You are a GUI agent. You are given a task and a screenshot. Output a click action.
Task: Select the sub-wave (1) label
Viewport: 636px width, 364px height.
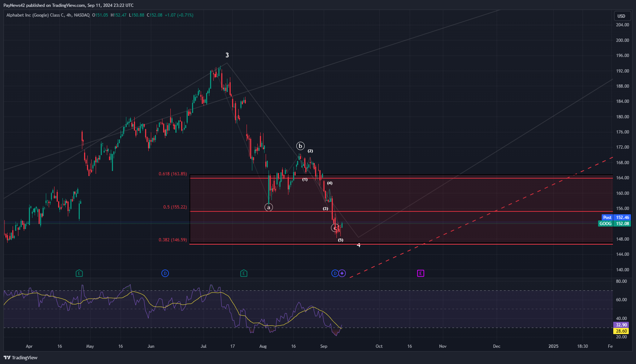click(305, 179)
